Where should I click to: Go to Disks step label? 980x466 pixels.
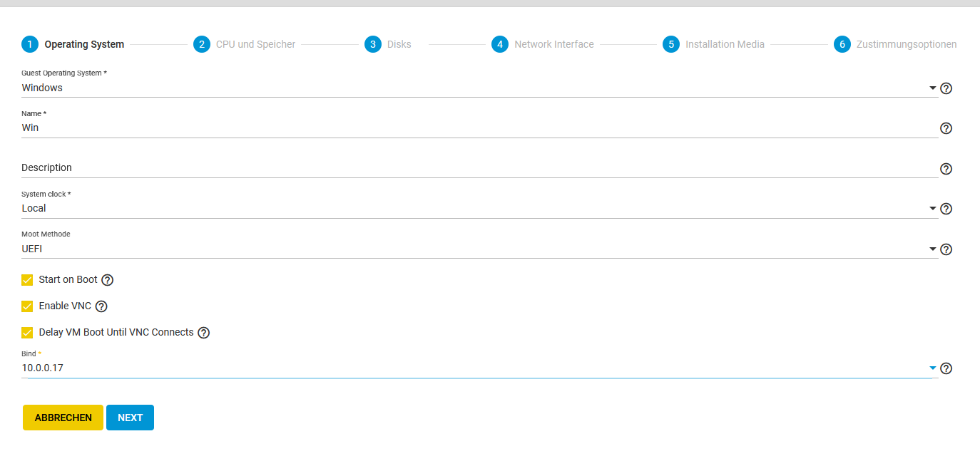point(399,44)
